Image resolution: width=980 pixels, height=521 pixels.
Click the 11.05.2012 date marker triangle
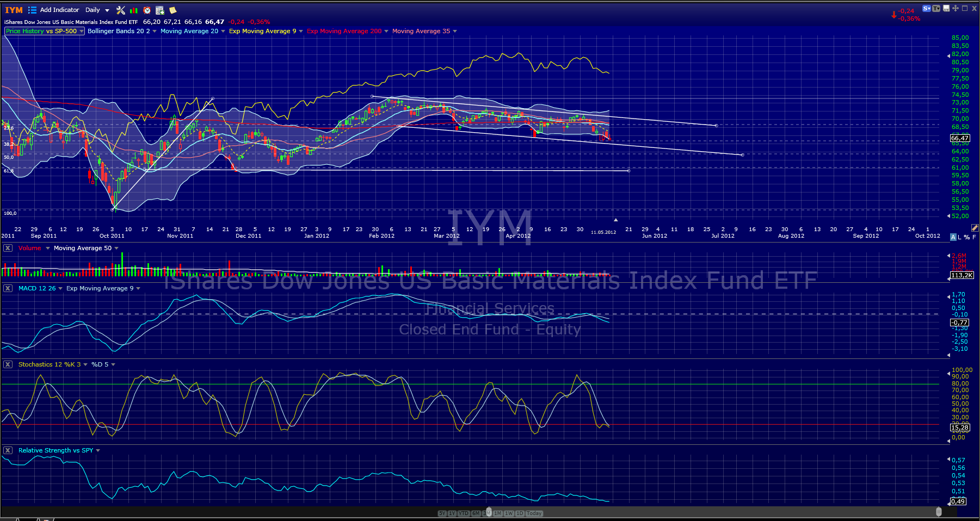[x=615, y=220]
